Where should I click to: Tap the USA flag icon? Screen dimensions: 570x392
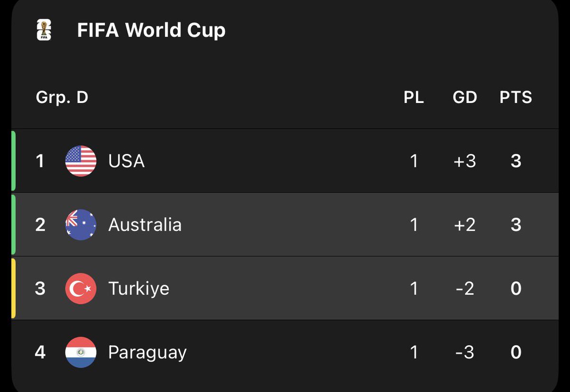[x=81, y=161]
